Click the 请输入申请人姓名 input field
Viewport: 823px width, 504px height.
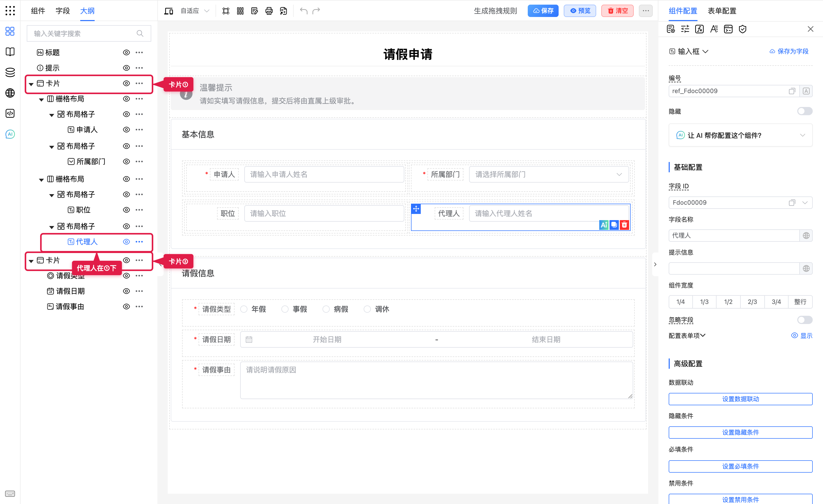pyautogui.click(x=324, y=174)
